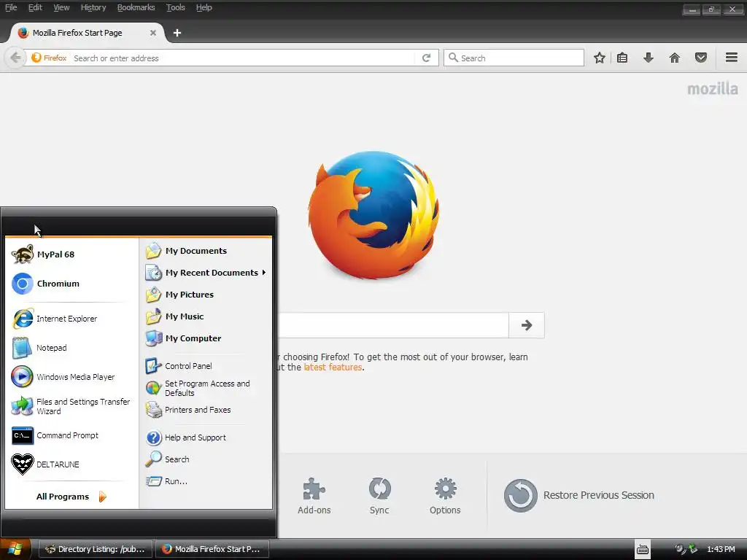This screenshot has width=747, height=560.
Task: Launch DELTARUNE from Start menu
Action: pyautogui.click(x=70, y=464)
